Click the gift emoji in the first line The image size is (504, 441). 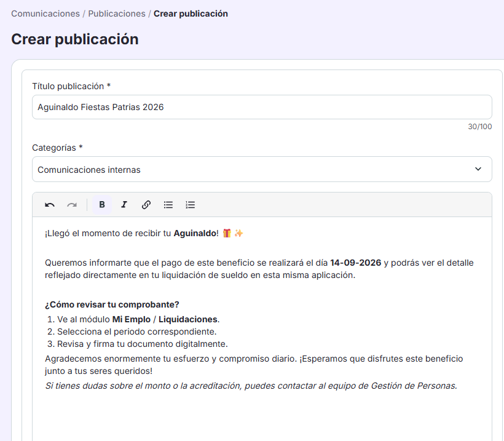[x=227, y=233]
